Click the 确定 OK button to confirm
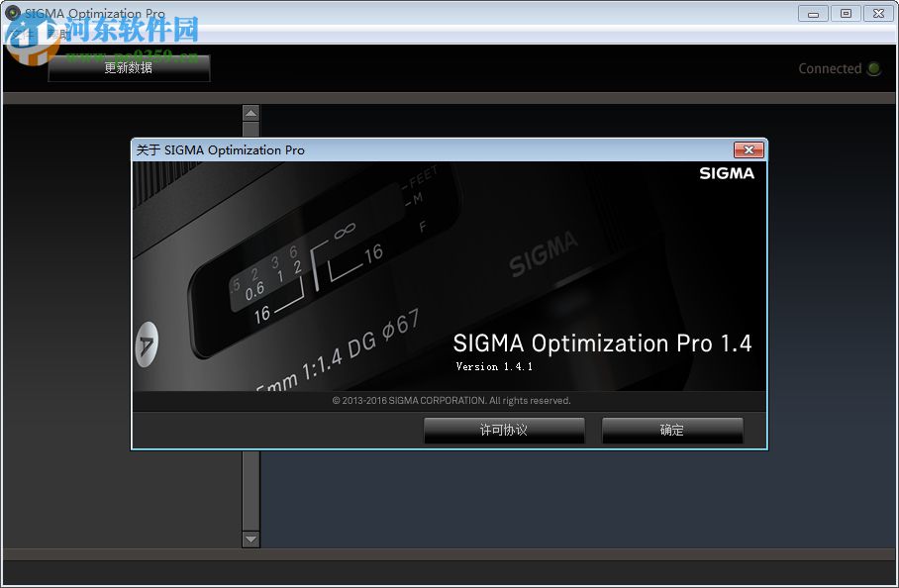 click(x=672, y=430)
